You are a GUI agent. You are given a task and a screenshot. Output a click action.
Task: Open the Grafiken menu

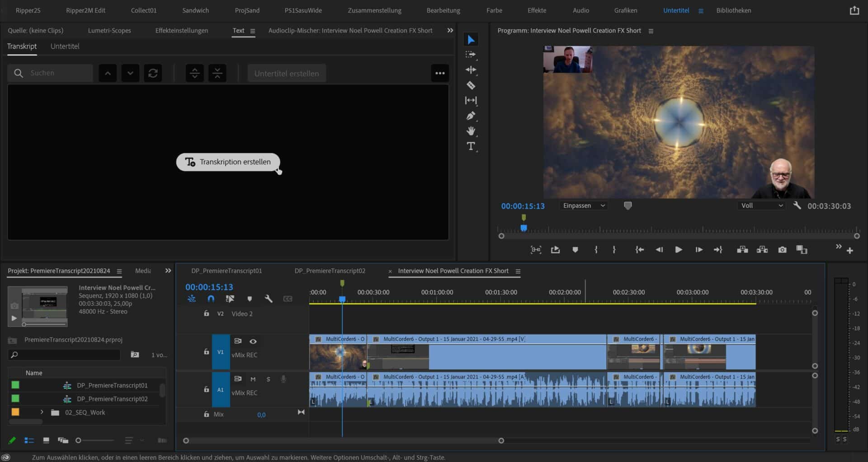pos(626,10)
